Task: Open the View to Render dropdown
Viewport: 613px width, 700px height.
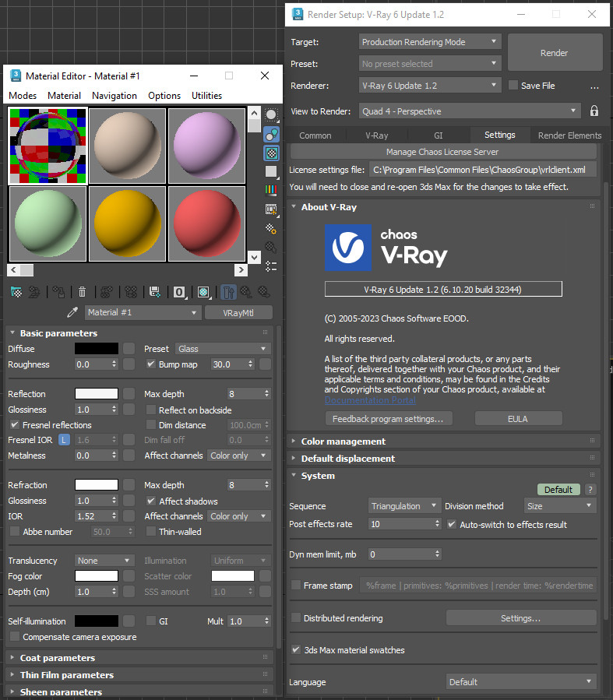Action: (470, 111)
